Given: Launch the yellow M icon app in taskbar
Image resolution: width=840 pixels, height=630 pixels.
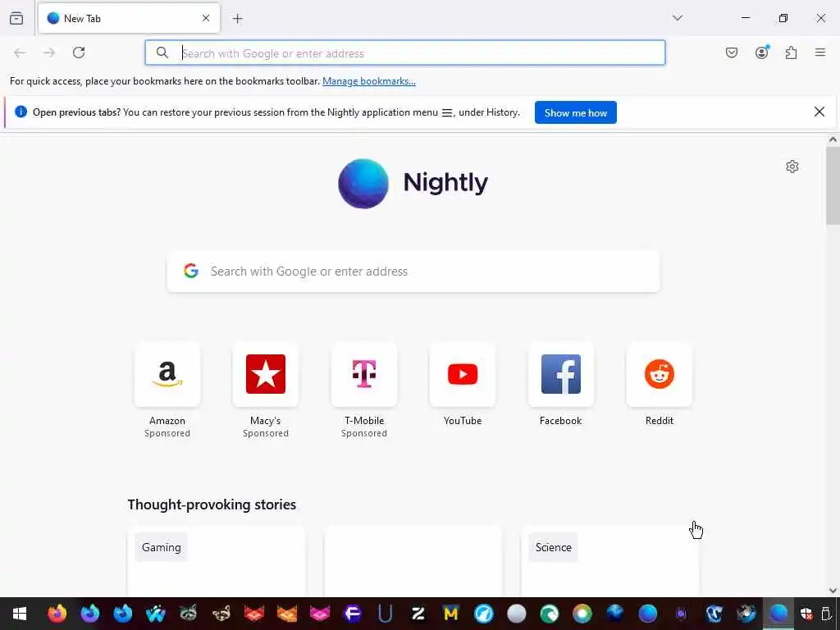Looking at the screenshot, I should click(451, 614).
